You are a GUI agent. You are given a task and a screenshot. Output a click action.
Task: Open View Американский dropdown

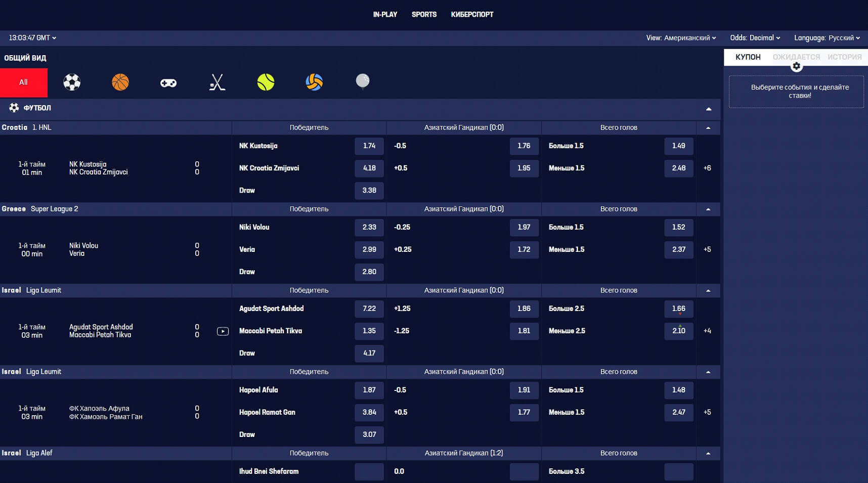681,38
